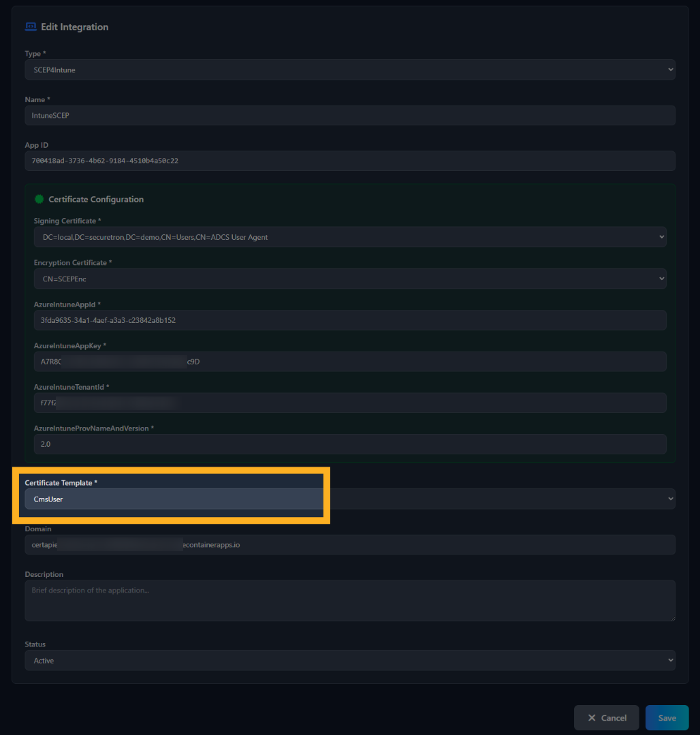This screenshot has height=735, width=700.
Task: Click the blue integration icon beside Edit Integration
Action: (31, 26)
